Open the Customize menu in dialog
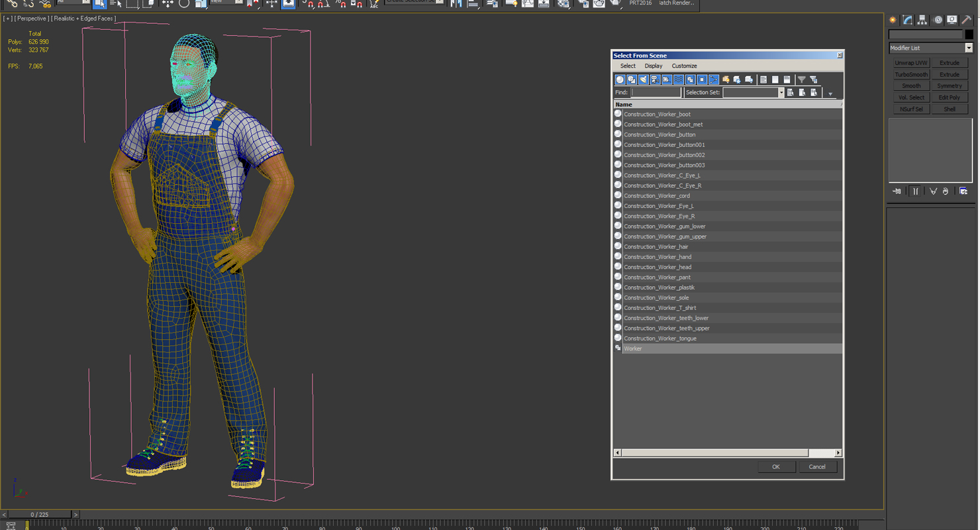 pyautogui.click(x=684, y=66)
